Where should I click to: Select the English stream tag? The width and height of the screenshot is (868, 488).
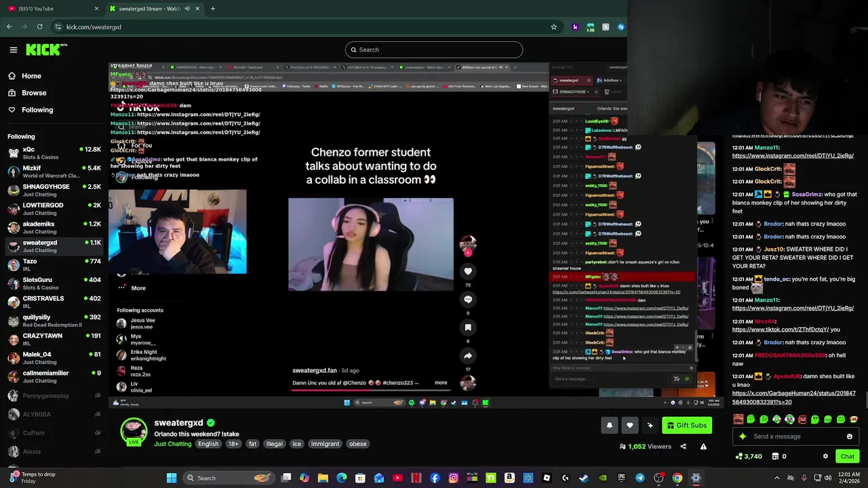[208, 444]
